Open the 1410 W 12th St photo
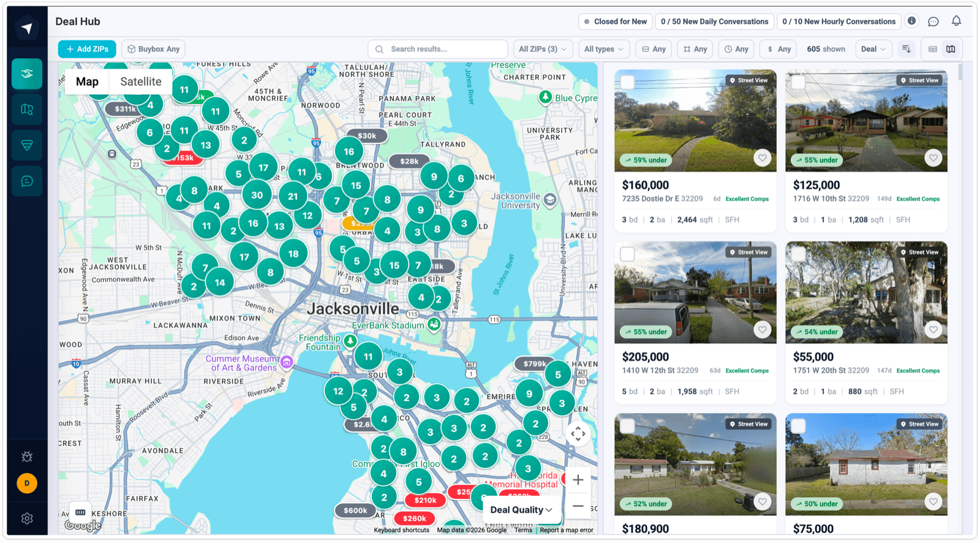980x543 pixels. click(x=695, y=292)
